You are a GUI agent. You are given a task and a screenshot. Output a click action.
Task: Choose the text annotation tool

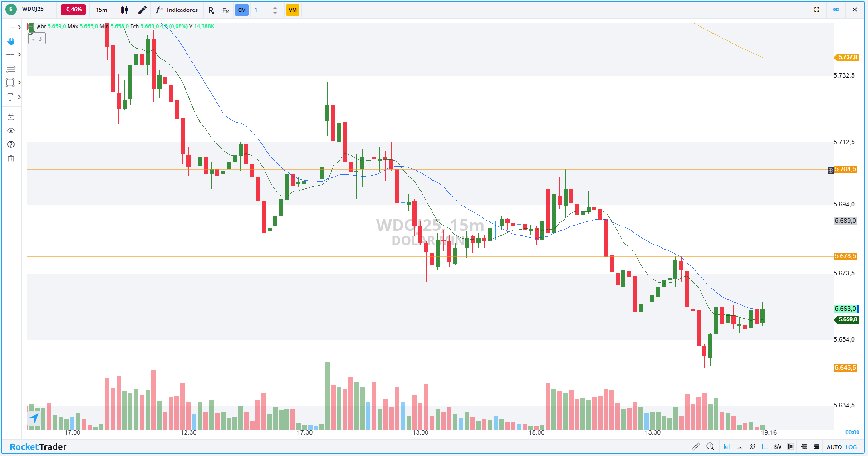point(10,97)
